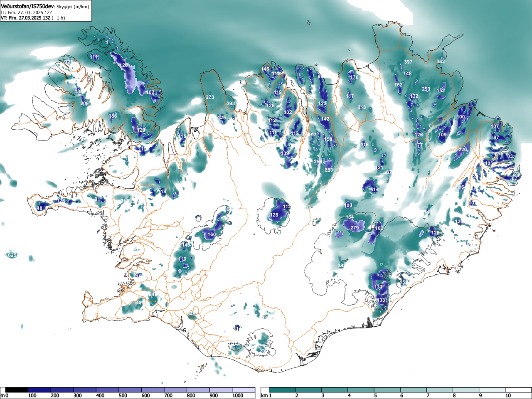The width and height of the screenshot is (532, 399).
Task: Click the 162 visibility value
Action: tap(399, 85)
